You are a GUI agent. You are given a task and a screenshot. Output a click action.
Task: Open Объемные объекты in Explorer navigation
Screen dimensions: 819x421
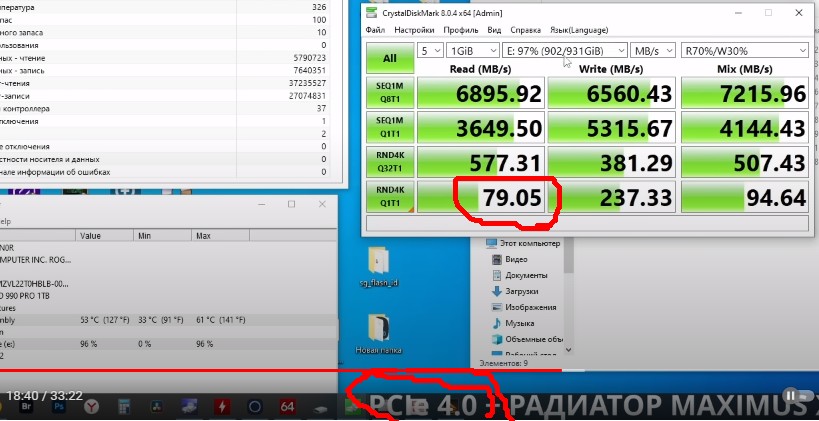(527, 339)
